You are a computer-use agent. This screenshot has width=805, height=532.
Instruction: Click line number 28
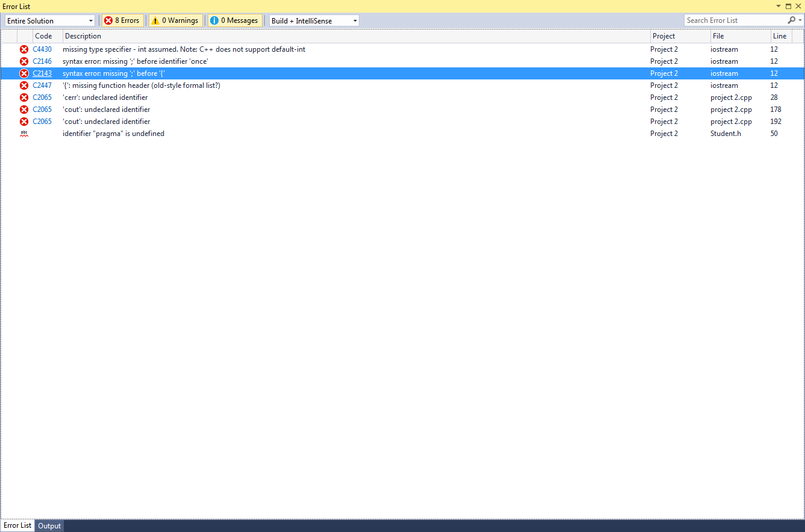(x=774, y=97)
